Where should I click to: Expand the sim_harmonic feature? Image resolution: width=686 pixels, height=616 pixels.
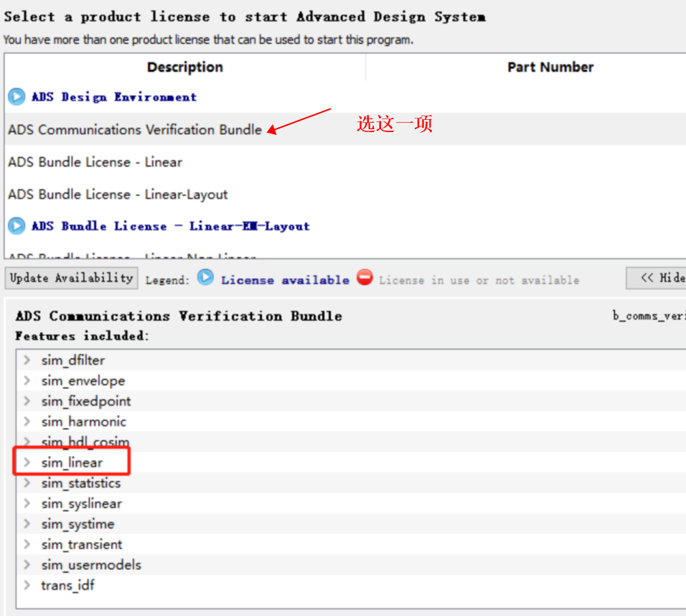pos(27,421)
